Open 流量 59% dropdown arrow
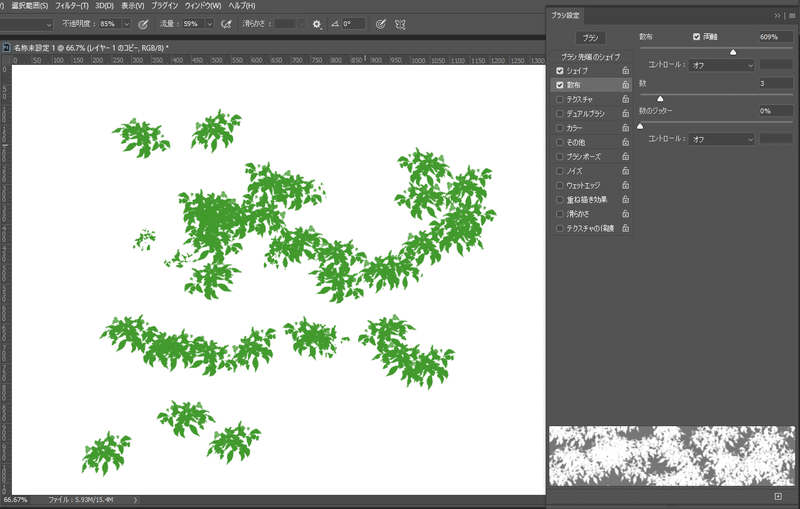This screenshot has height=509, width=800. click(209, 24)
